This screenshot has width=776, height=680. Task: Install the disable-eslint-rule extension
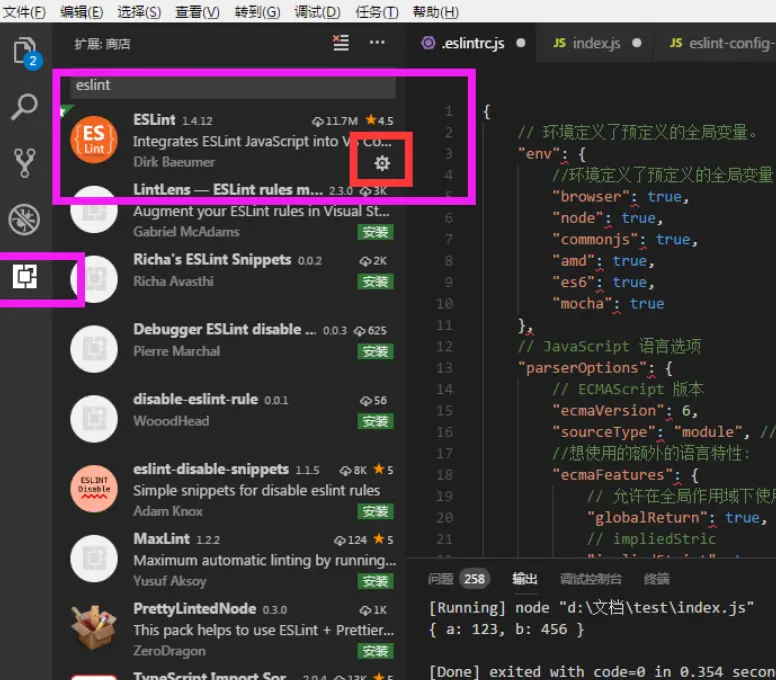pos(375,421)
